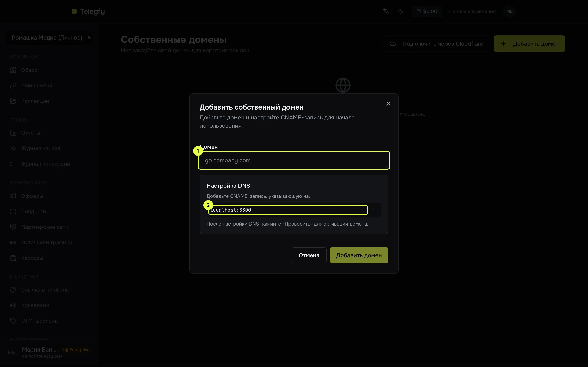Click the Telegfy logo
The image size is (588, 367).
88,11
